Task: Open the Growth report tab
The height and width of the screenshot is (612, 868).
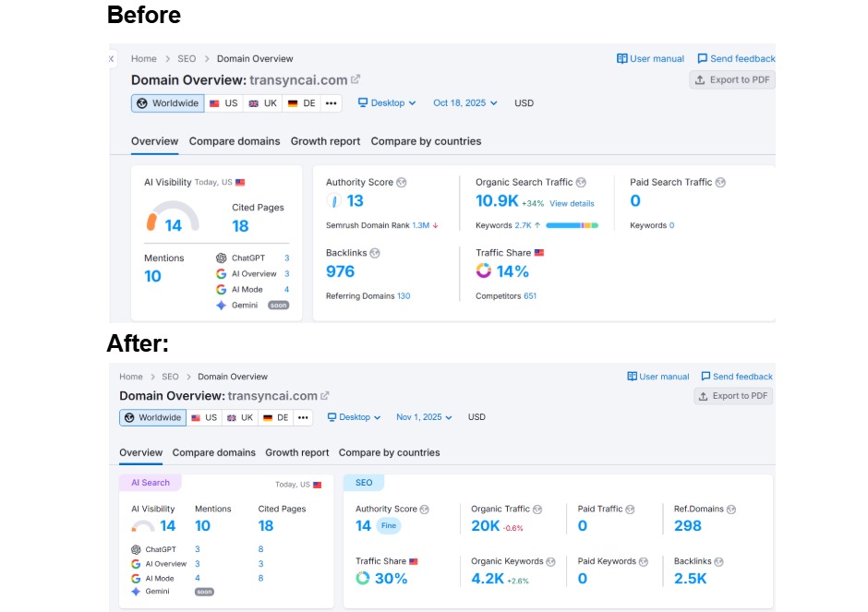Action: coord(325,141)
